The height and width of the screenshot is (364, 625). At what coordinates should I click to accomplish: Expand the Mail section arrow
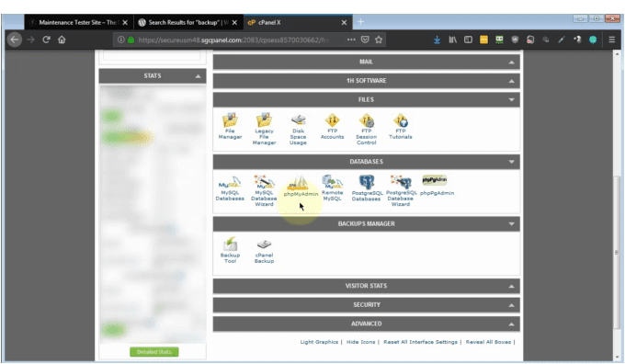511,62
